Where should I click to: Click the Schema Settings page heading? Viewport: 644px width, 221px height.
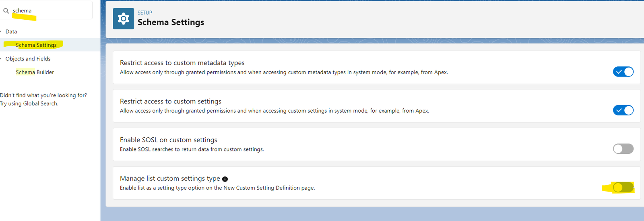171,23
